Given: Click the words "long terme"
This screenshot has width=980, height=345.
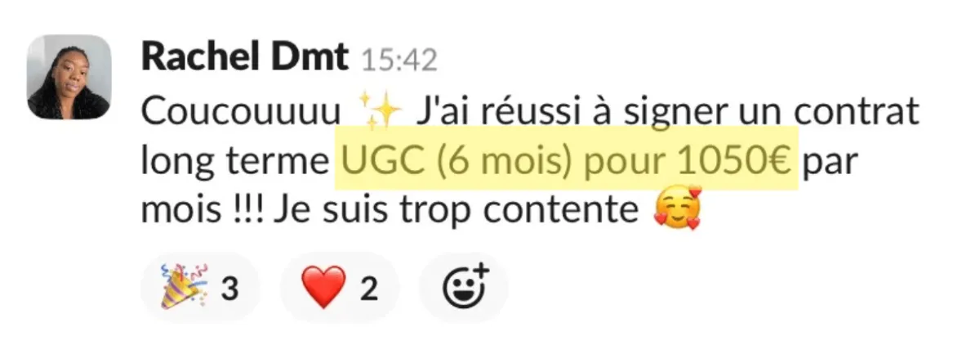Looking at the screenshot, I should coord(234,163).
